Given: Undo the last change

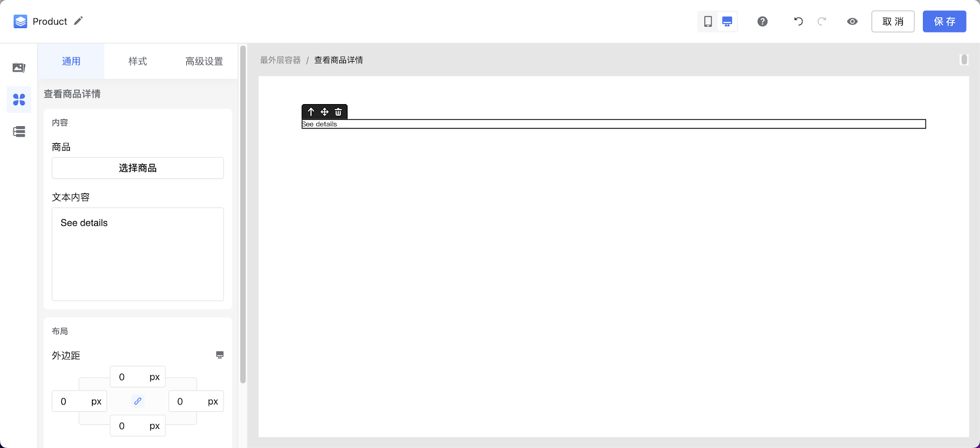Looking at the screenshot, I should [799, 21].
